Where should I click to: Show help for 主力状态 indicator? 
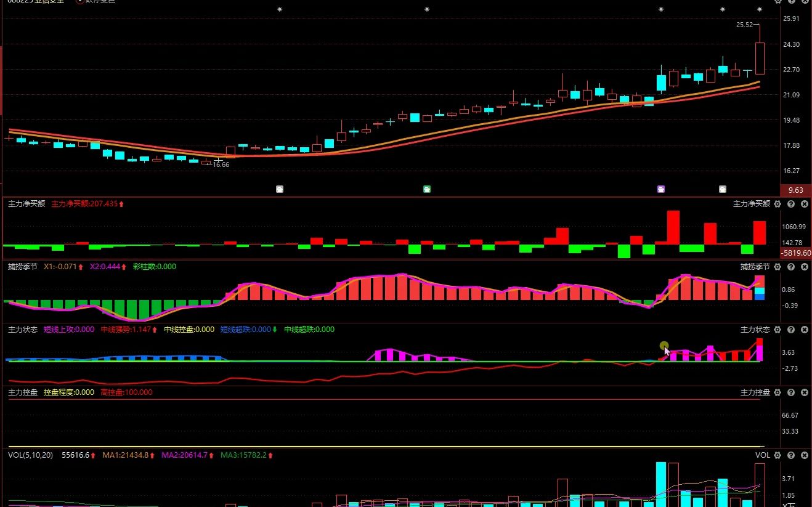pos(791,330)
